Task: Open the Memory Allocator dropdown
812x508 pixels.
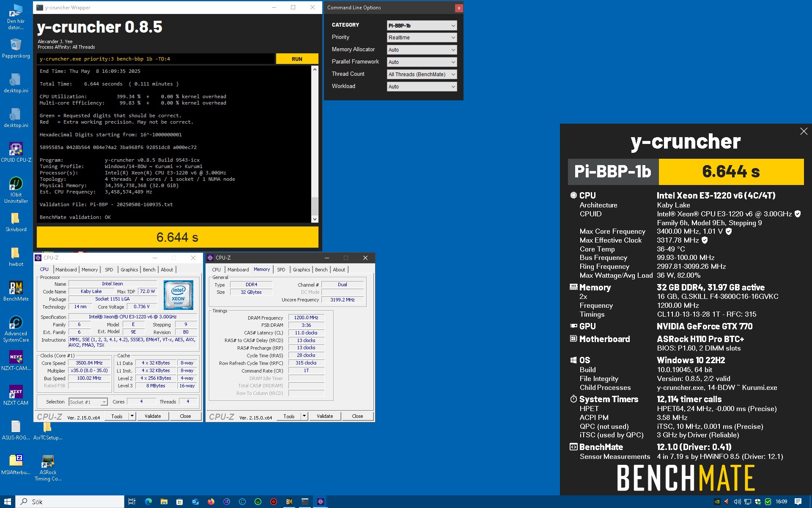Action: [x=422, y=50]
